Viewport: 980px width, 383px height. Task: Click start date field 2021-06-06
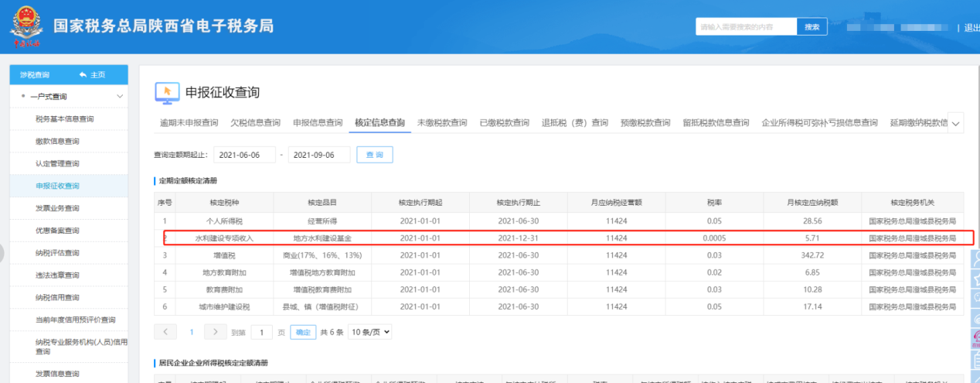point(244,155)
